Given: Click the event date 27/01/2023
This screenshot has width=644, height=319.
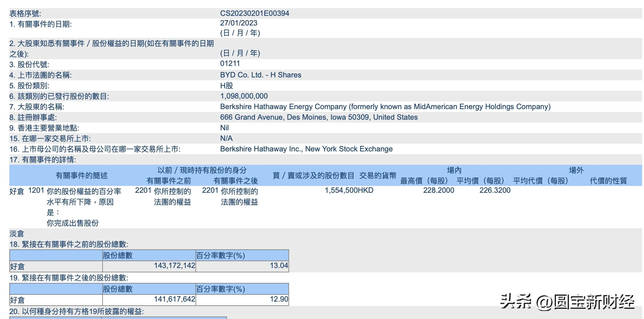Looking at the screenshot, I should (239, 23).
